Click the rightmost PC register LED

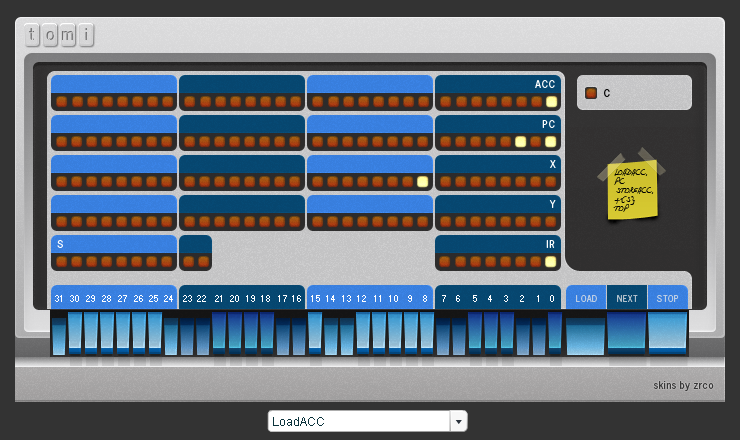click(551, 142)
